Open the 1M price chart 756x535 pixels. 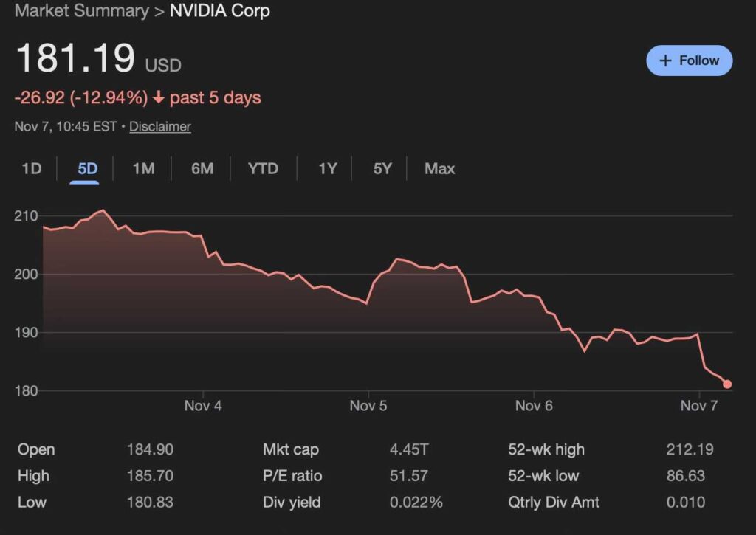tap(142, 168)
